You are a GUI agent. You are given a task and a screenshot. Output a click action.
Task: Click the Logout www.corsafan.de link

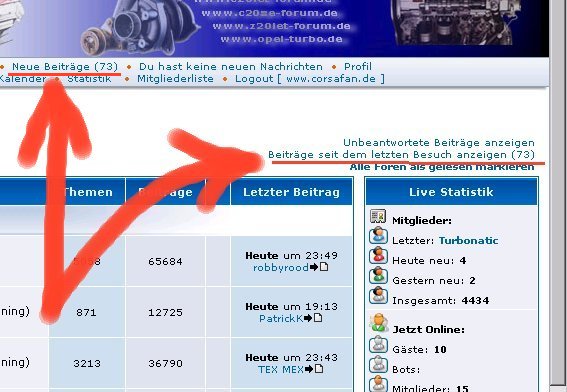pyautogui.click(x=310, y=78)
